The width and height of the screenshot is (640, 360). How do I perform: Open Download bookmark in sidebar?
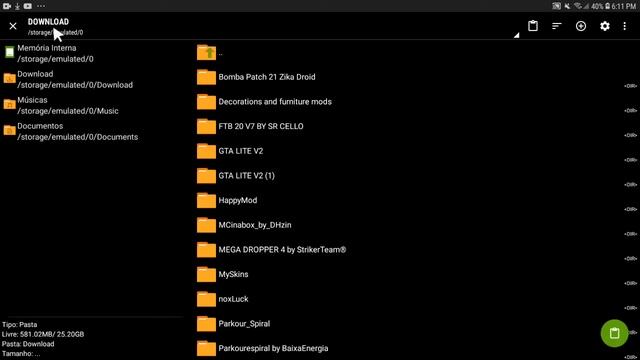[x=68, y=80]
